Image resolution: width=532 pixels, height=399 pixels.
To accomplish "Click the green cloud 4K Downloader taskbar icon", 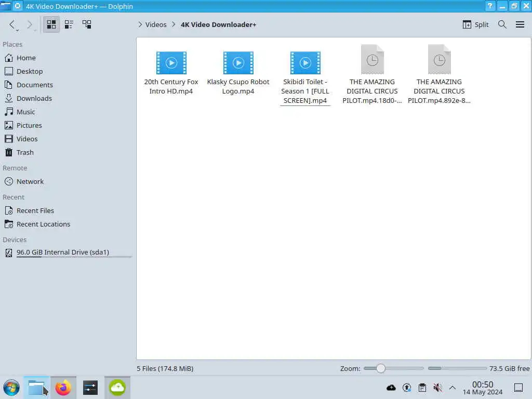I will coord(117,388).
